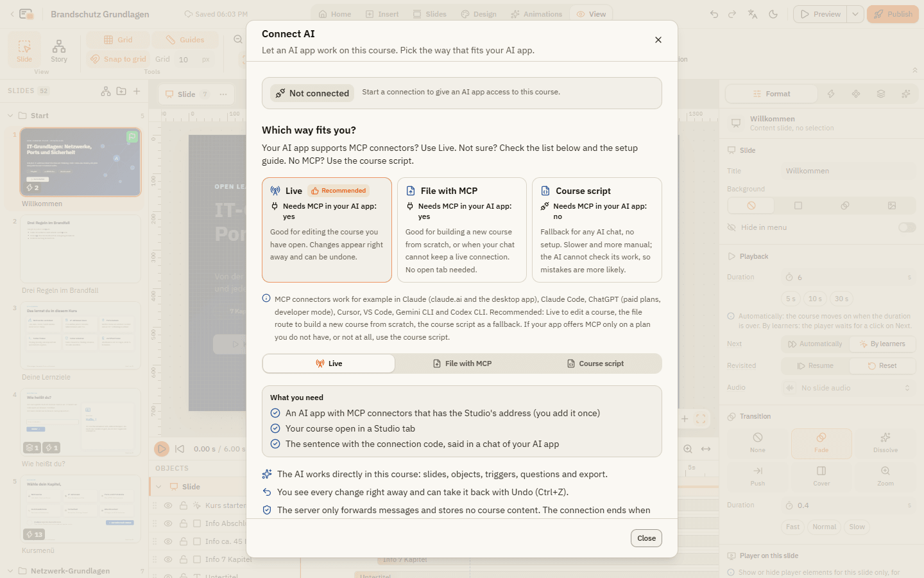Switch to the Course script tab
The width and height of the screenshot is (924, 578).
pyautogui.click(x=595, y=363)
